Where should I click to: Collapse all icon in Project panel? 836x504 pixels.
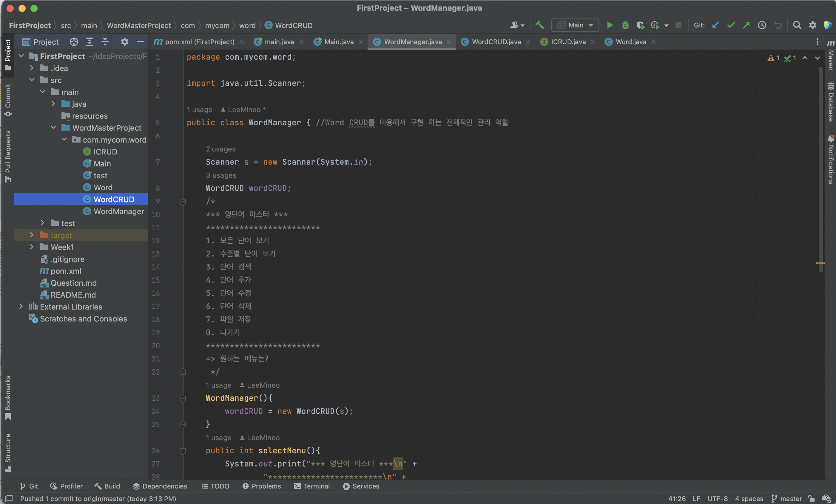[105, 42]
